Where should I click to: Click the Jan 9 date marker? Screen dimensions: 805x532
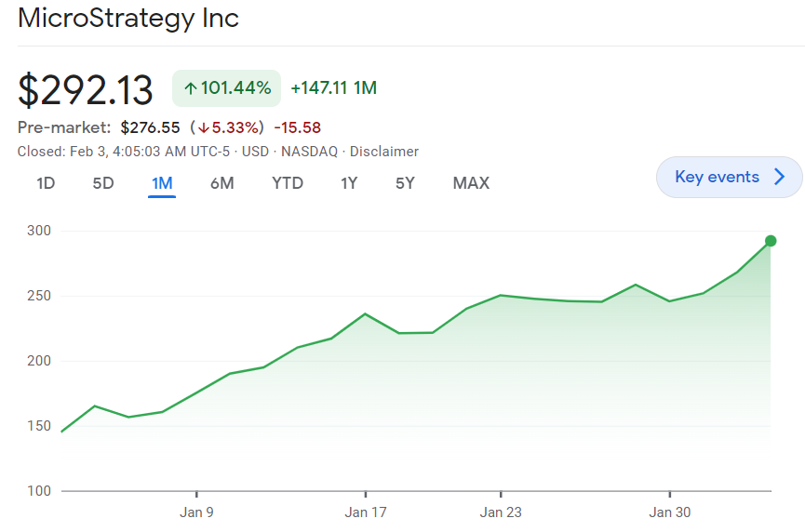pyautogui.click(x=197, y=512)
